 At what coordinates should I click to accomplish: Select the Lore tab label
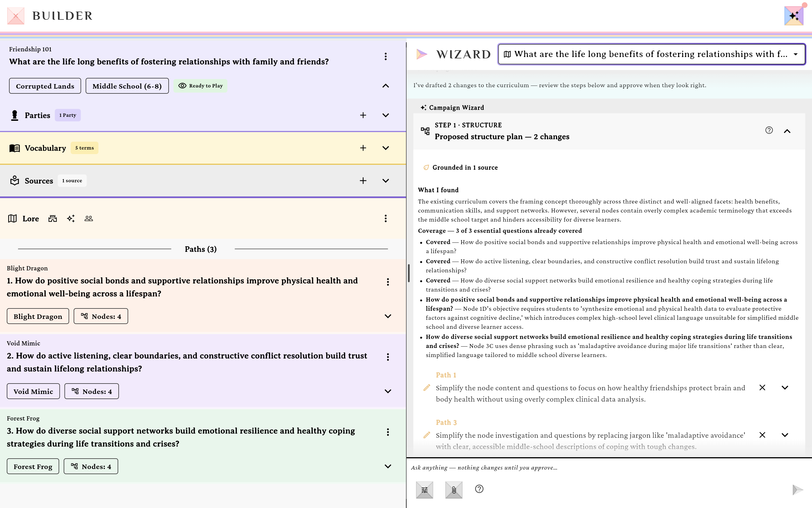tap(30, 219)
